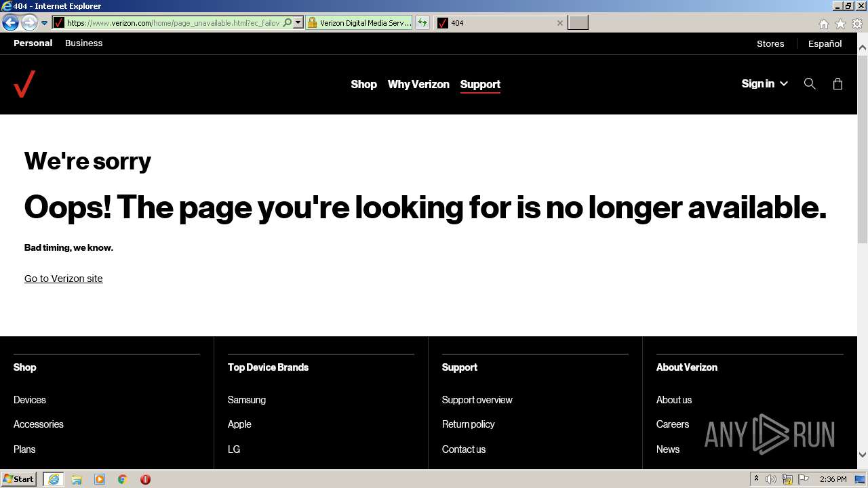Open Action Center flag tray icon
This screenshot has width=868, height=488.
(x=804, y=479)
